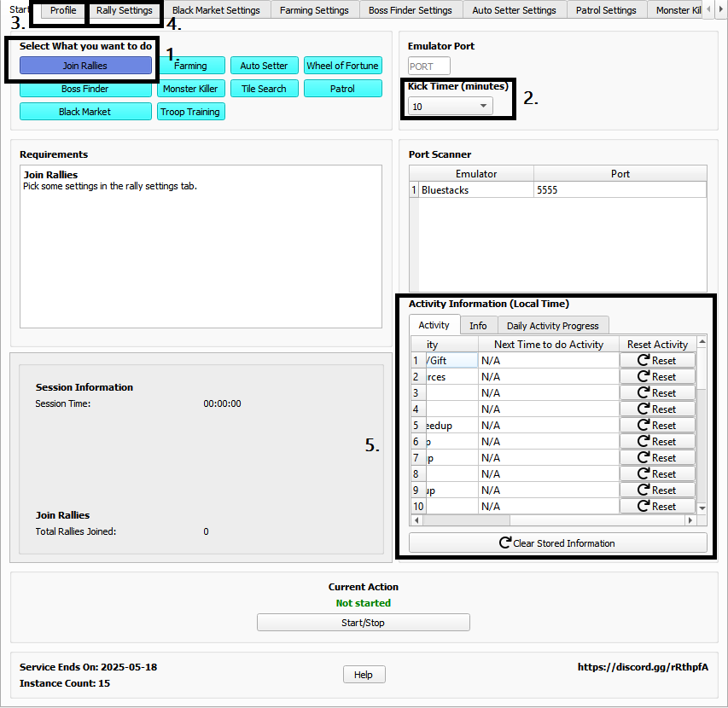
Task: Reset the activity in row 5
Action: [x=656, y=426]
